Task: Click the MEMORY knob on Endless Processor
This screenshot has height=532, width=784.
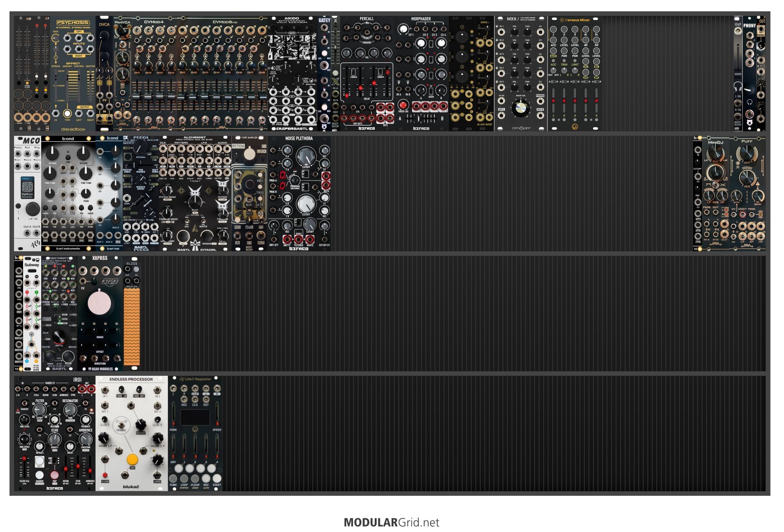Action: pyautogui.click(x=141, y=425)
